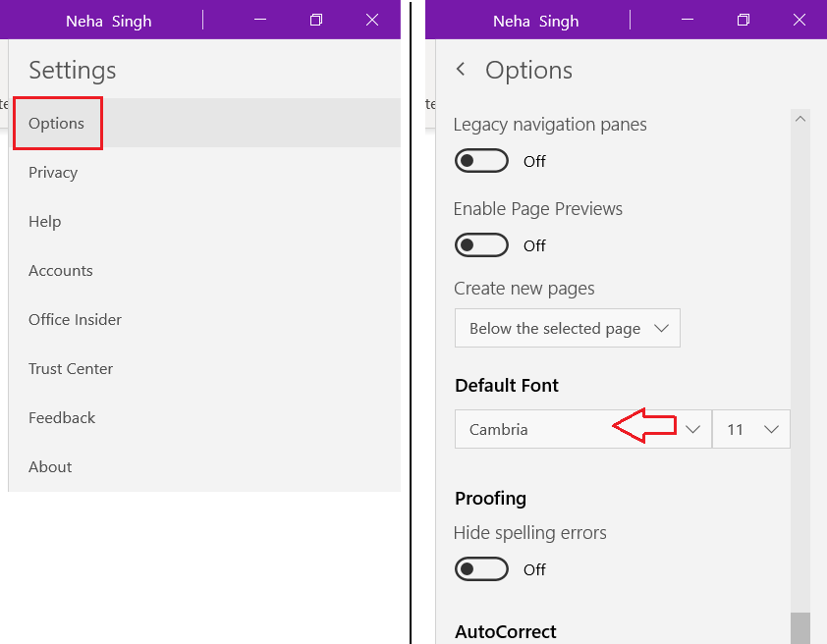Image resolution: width=827 pixels, height=644 pixels.
Task: Select Feedback in Settings list
Action: click(204, 417)
